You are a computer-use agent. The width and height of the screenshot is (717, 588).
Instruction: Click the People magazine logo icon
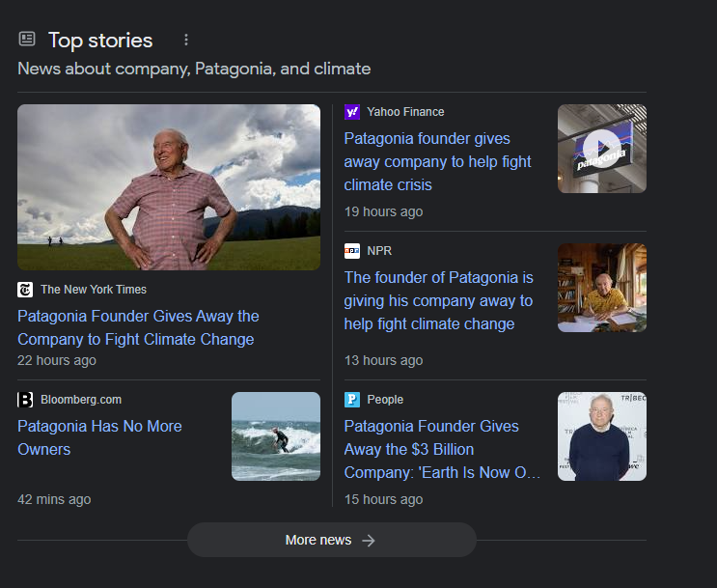352,400
